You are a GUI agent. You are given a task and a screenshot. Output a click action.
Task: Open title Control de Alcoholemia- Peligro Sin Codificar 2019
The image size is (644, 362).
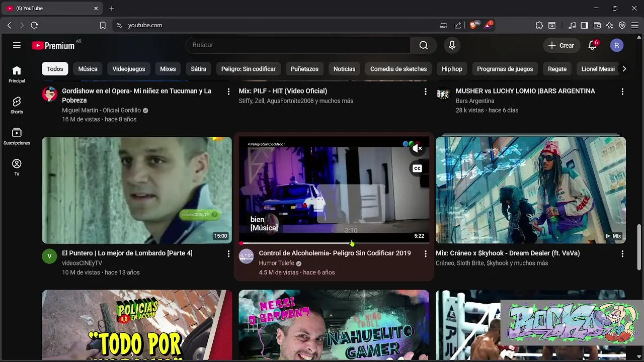(335, 253)
